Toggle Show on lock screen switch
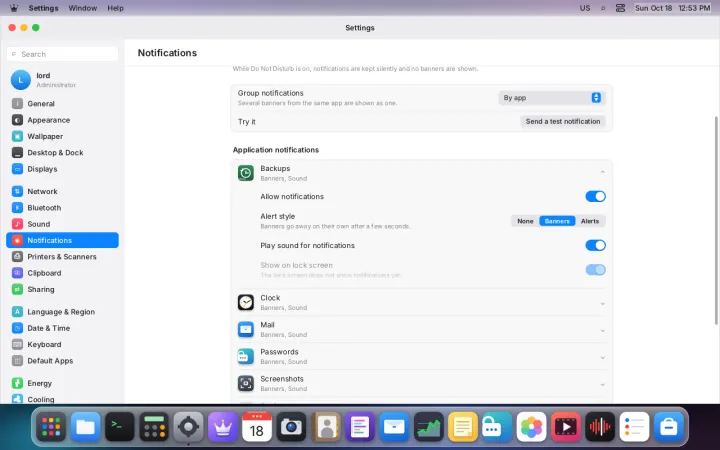The width and height of the screenshot is (720, 450). point(595,270)
